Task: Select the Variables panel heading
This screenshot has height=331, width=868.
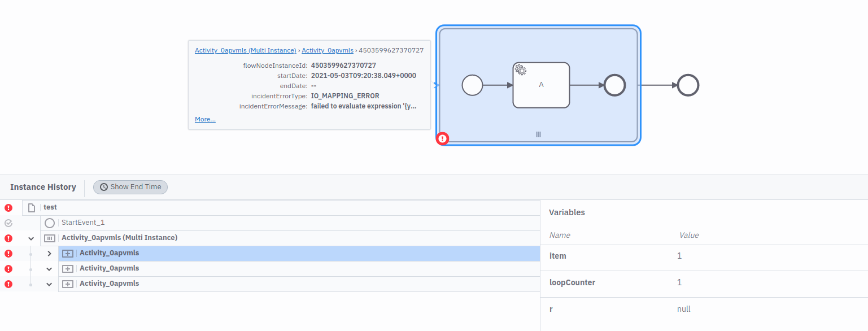Action: [567, 212]
